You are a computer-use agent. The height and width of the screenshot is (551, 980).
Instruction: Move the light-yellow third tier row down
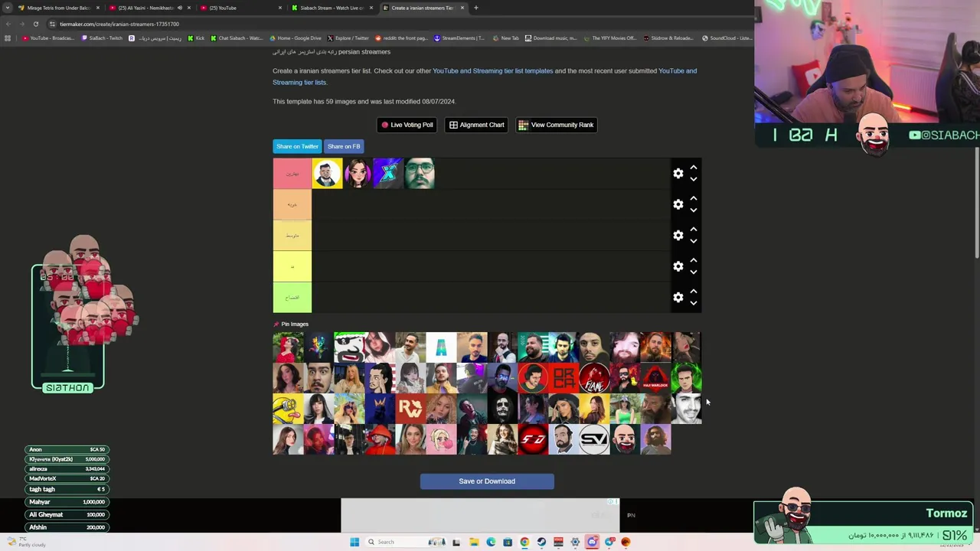[694, 241]
